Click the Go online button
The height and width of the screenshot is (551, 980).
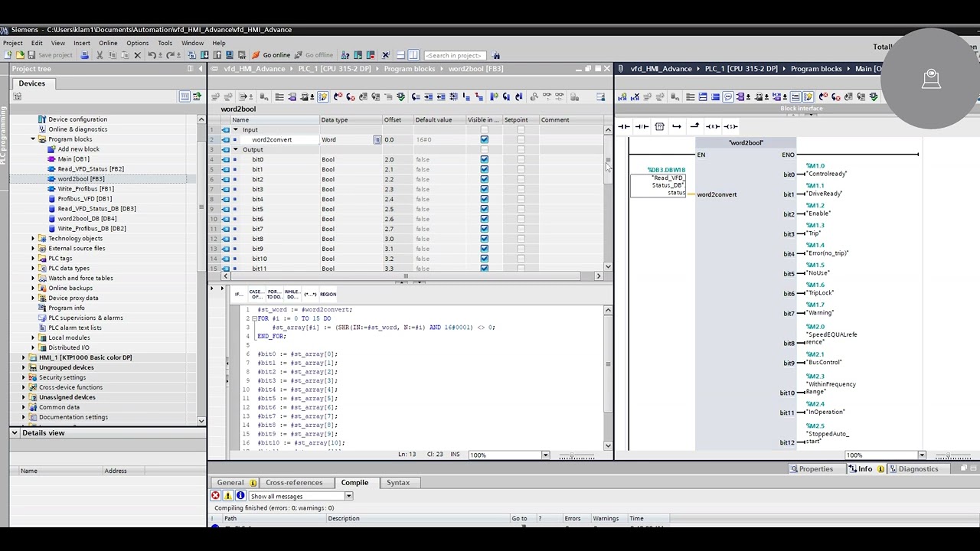(x=271, y=55)
